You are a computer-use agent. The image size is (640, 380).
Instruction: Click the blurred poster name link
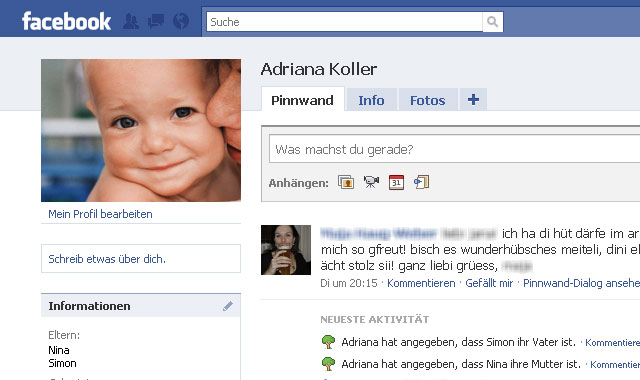pos(378,233)
